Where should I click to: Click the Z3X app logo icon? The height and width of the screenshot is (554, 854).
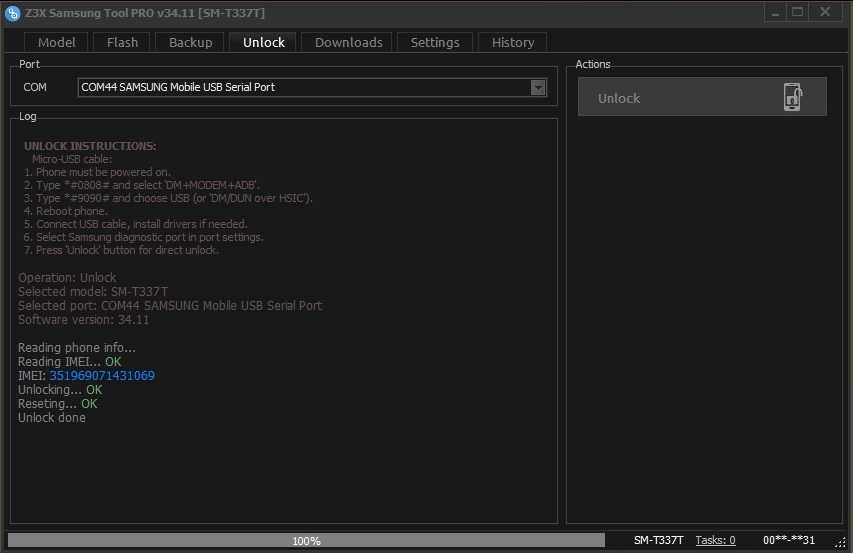(x=13, y=13)
